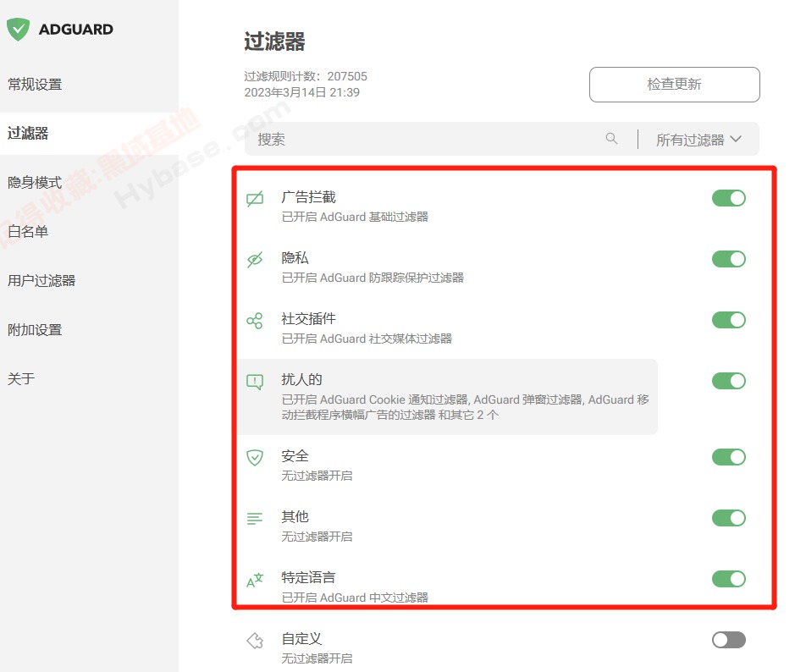Image resolution: width=806 pixels, height=672 pixels.
Task: Click the 安全 shield icon
Action: pos(255,457)
